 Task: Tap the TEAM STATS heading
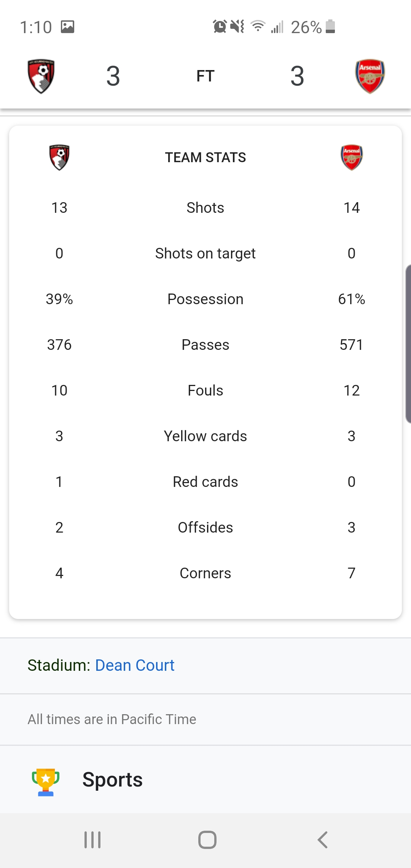point(205,157)
